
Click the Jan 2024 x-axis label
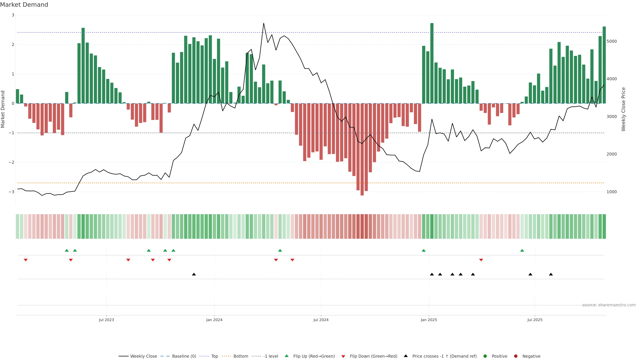click(214, 320)
